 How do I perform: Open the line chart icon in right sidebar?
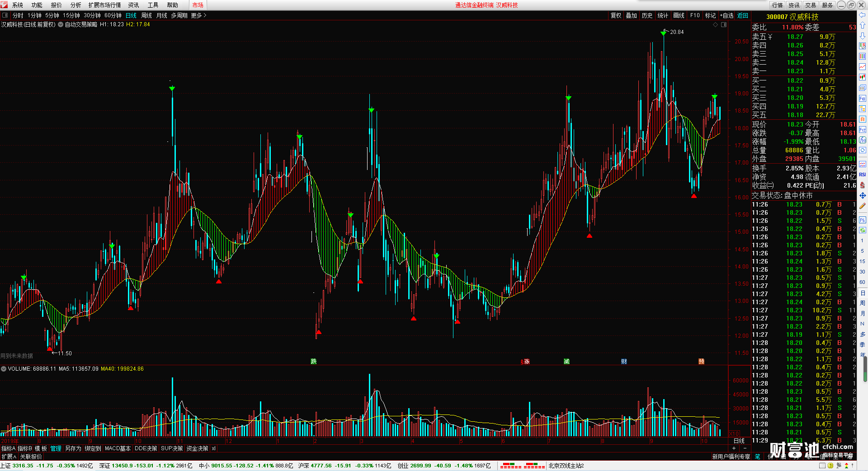click(863, 67)
